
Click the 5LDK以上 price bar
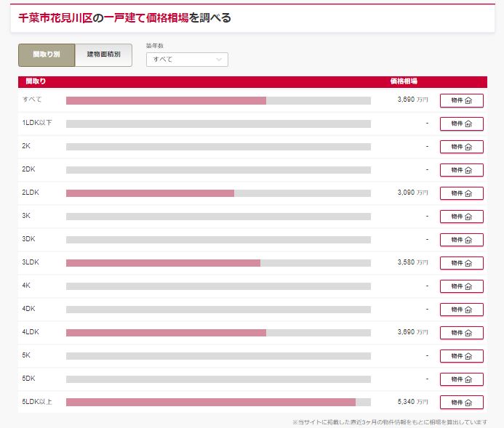point(219,402)
